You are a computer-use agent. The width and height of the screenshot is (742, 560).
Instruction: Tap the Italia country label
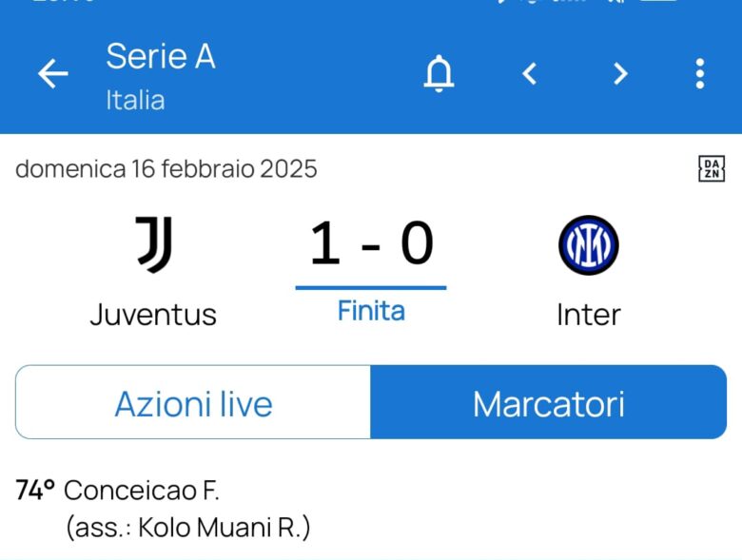(x=135, y=100)
